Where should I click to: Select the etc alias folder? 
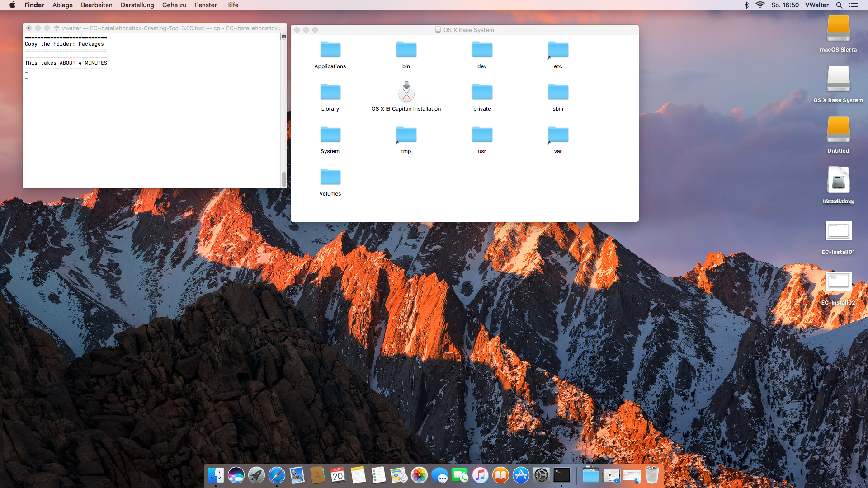click(558, 50)
